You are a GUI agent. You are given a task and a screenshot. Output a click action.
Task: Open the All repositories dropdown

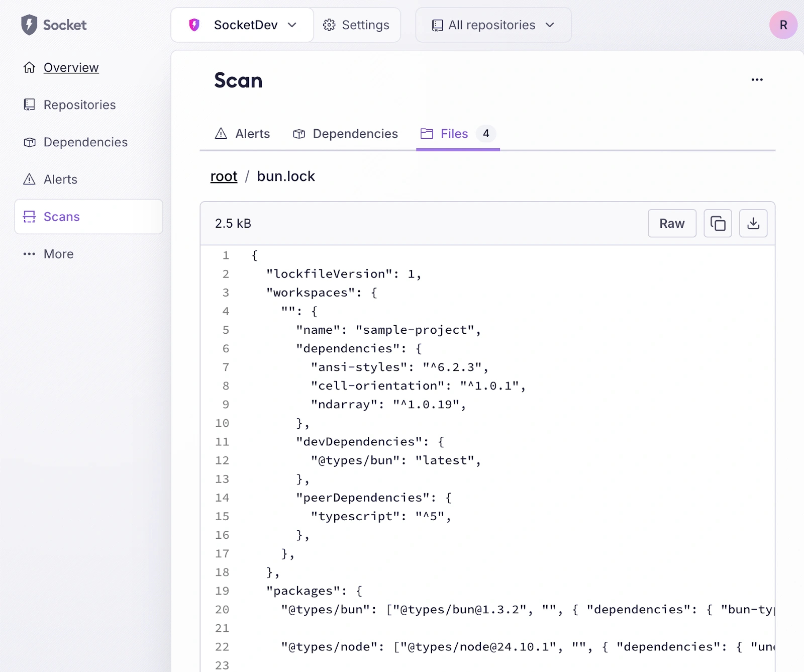point(493,25)
